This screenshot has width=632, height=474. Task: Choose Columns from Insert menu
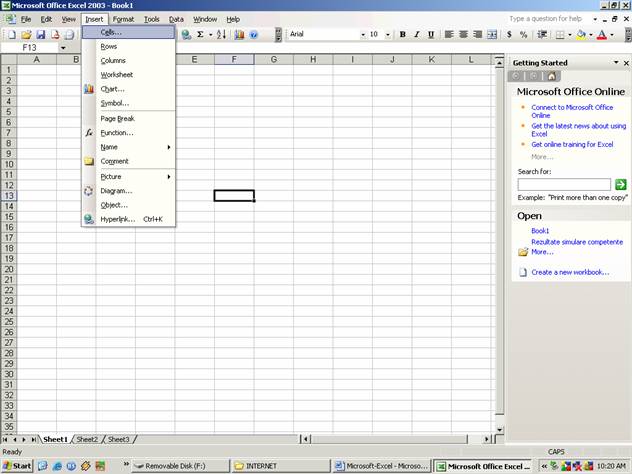click(x=129, y=60)
